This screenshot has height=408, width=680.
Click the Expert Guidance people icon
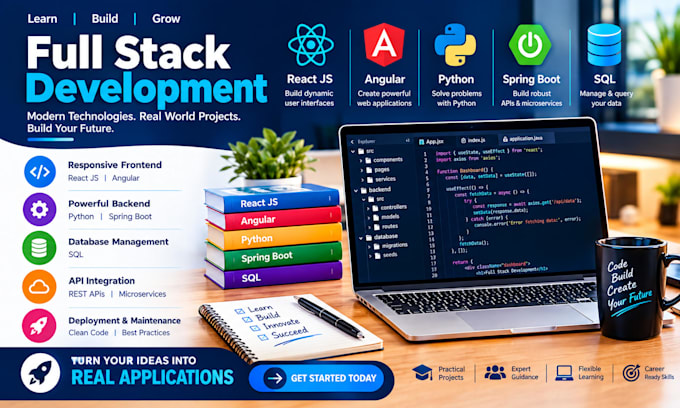pos(495,372)
